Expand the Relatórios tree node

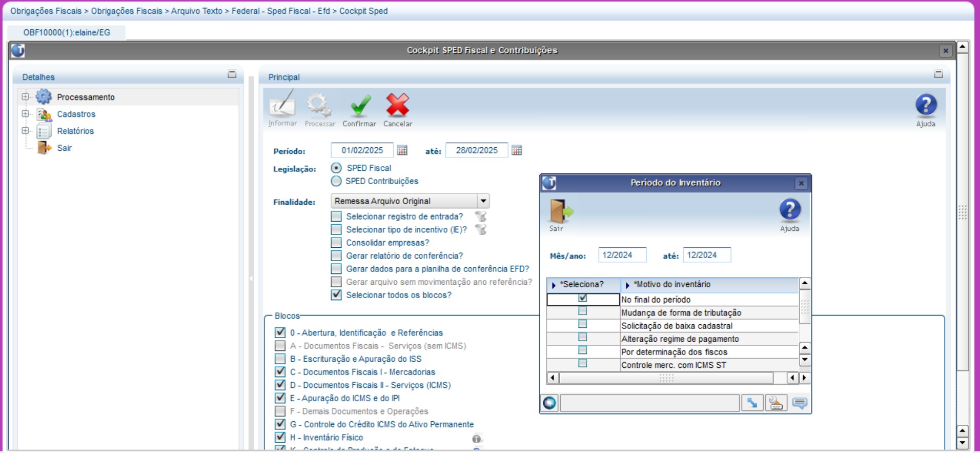tap(25, 131)
